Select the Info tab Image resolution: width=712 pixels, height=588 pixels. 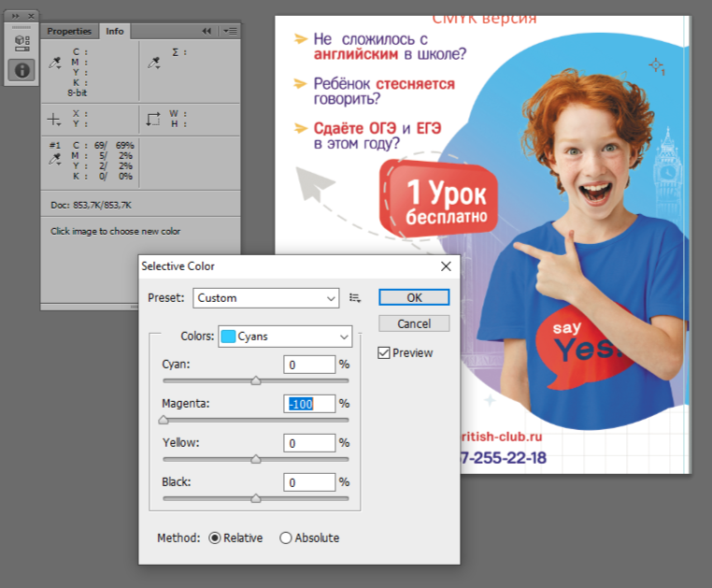point(114,31)
